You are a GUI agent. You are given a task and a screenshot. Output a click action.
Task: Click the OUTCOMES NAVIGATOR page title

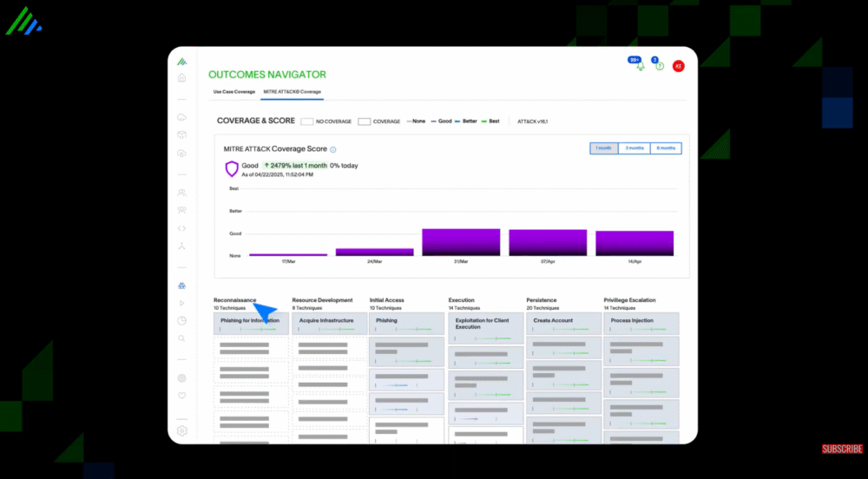click(267, 75)
